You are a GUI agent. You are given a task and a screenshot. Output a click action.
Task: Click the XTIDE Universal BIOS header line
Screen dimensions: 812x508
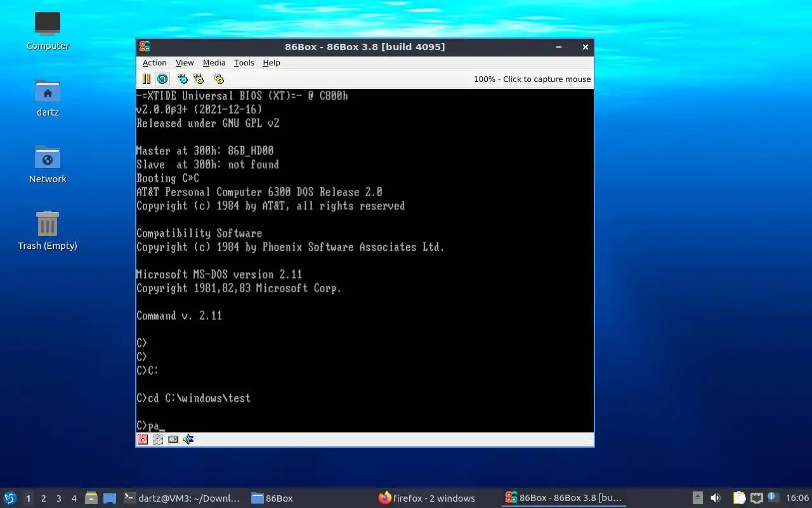[x=242, y=96]
